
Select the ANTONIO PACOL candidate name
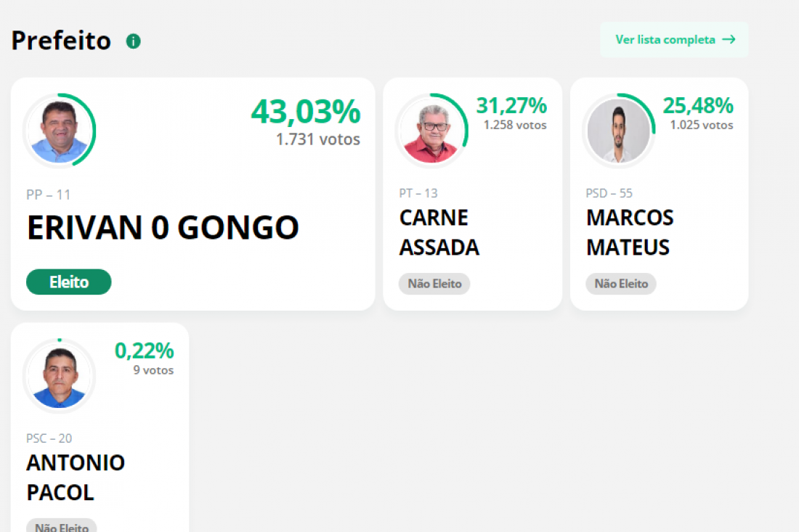[76, 478]
